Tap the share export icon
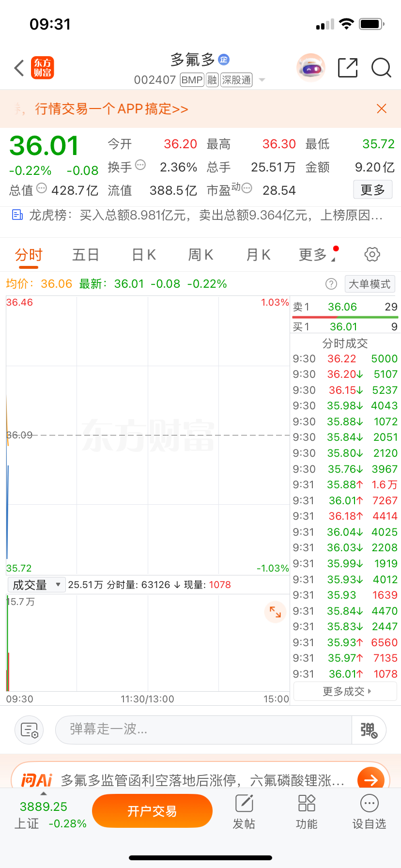This screenshot has width=401, height=868. 348,68
